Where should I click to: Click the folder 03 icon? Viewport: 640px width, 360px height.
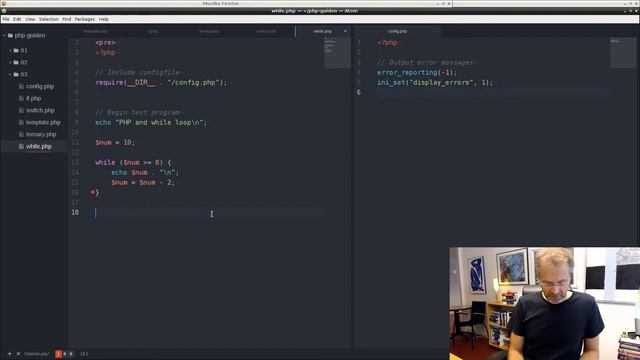[x=16, y=74]
